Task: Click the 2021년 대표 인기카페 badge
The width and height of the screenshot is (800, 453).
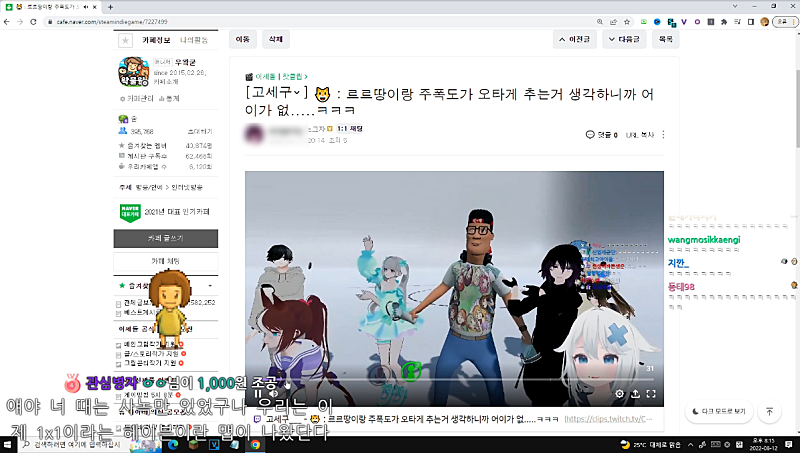Action: point(165,212)
